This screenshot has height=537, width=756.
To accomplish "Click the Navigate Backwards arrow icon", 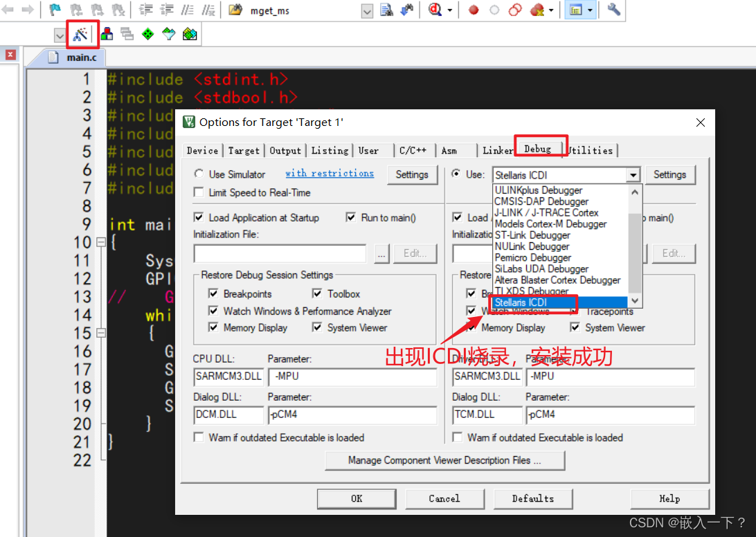I will pos(8,9).
